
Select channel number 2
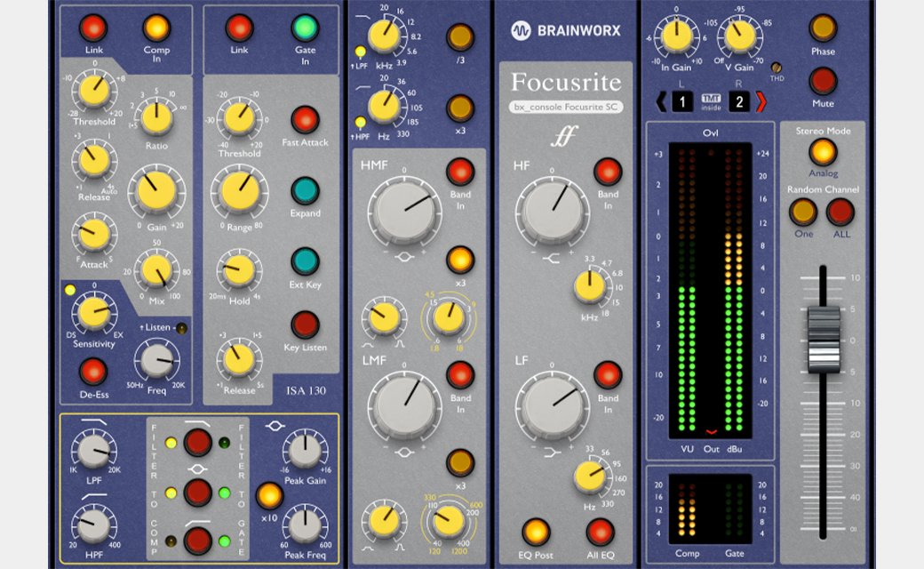pyautogui.click(x=739, y=102)
